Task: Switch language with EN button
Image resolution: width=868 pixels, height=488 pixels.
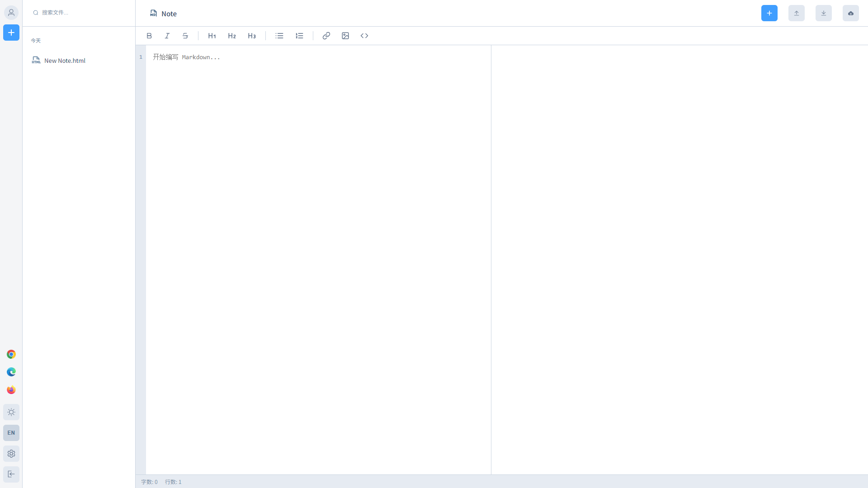Action: pyautogui.click(x=11, y=433)
